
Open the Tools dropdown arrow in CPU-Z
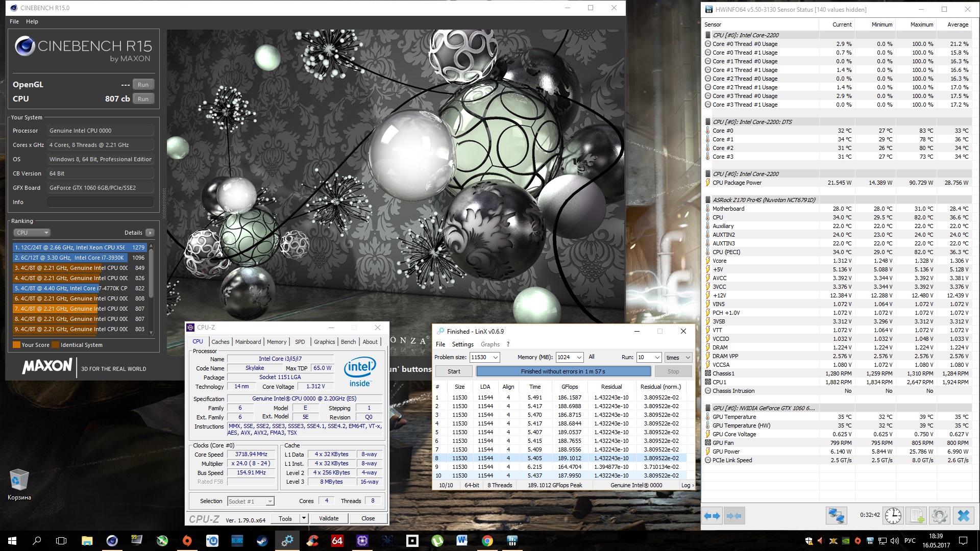click(x=304, y=518)
